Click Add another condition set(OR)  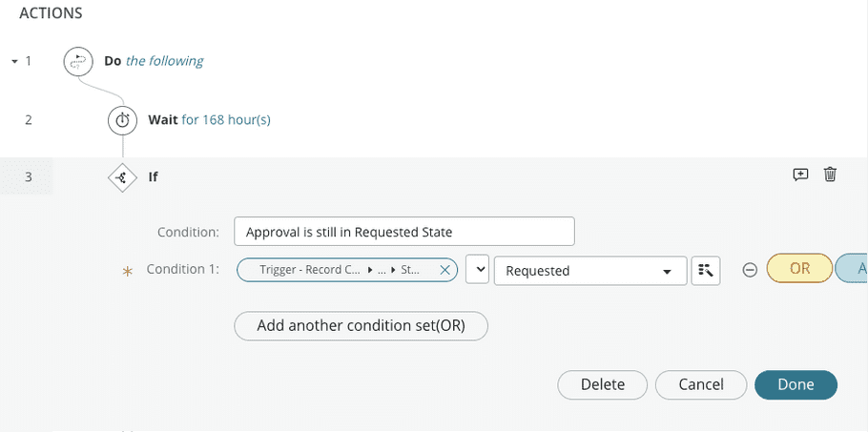pos(361,326)
